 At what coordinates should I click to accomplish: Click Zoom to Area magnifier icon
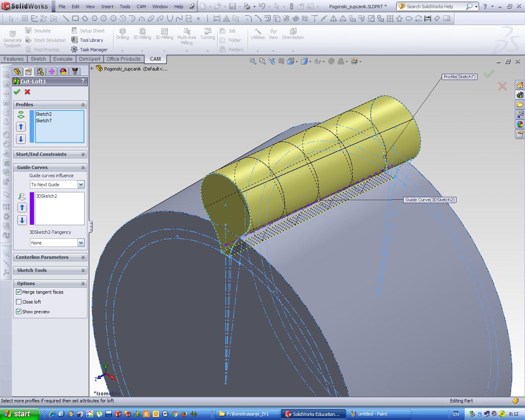[262, 61]
